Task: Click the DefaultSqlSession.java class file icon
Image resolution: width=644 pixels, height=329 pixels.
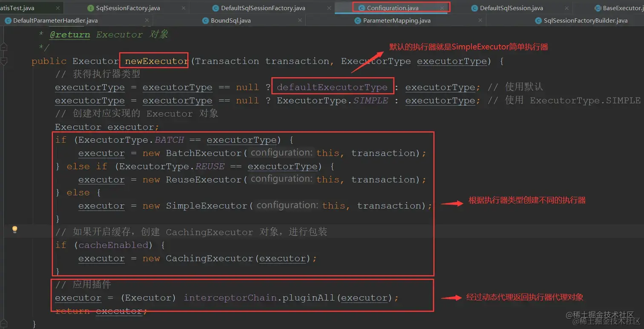Action: point(474,8)
